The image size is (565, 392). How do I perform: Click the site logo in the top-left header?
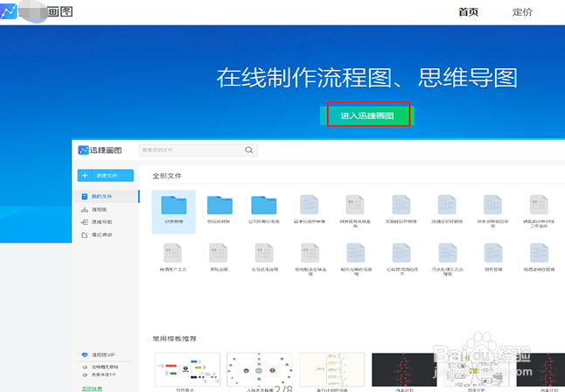click(37, 11)
